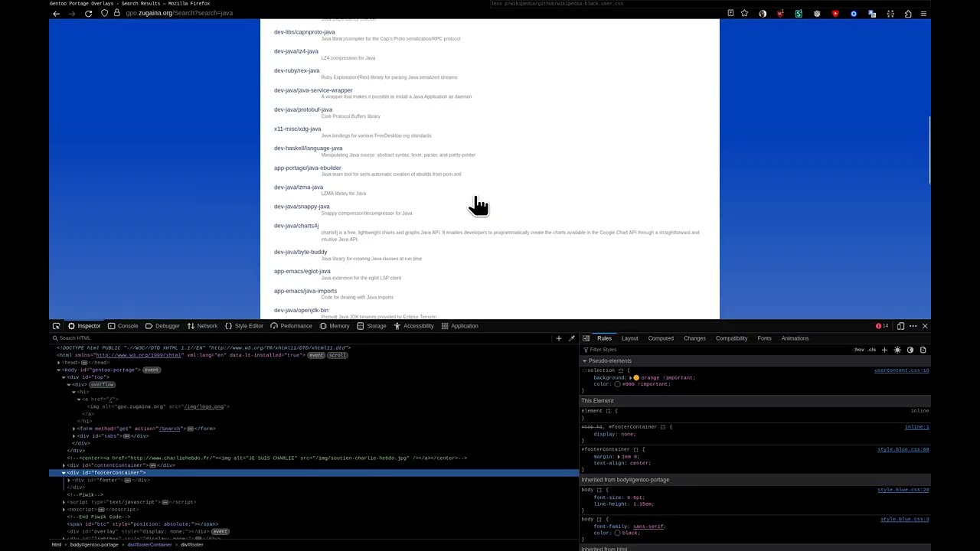The width and height of the screenshot is (980, 551).
Task: Collapse the footerContainer div node
Action: [x=64, y=473]
